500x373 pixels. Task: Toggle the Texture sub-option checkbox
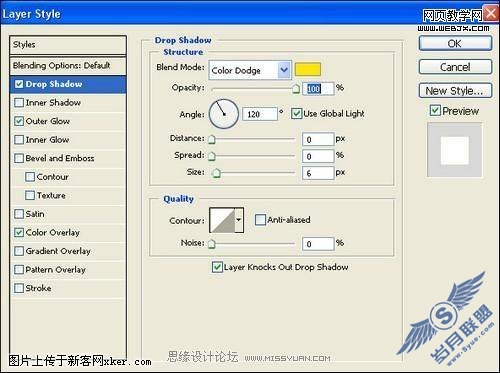(x=30, y=195)
